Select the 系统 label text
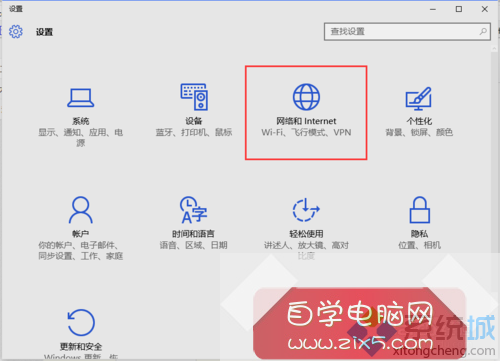The width and height of the screenshot is (500, 361). click(81, 121)
